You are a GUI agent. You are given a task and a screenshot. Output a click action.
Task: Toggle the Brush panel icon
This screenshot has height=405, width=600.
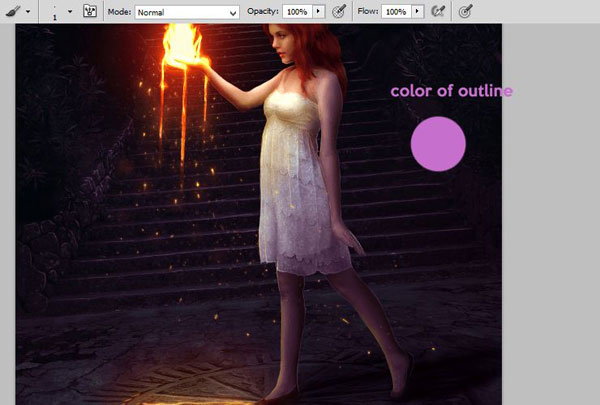point(90,11)
